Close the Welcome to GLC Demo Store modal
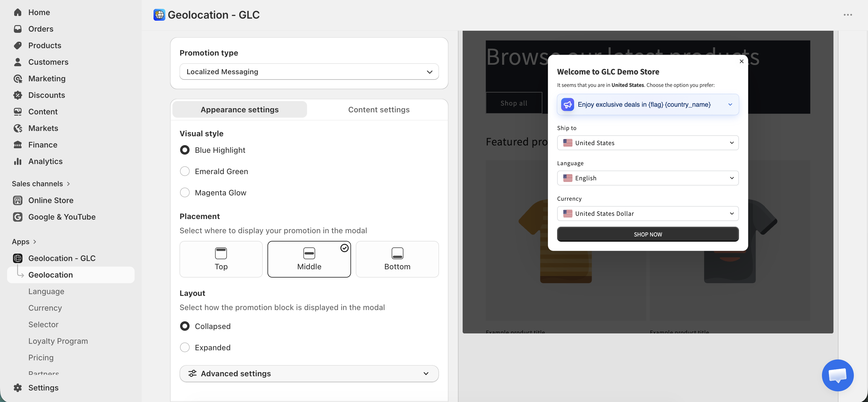868x402 pixels. [741, 61]
